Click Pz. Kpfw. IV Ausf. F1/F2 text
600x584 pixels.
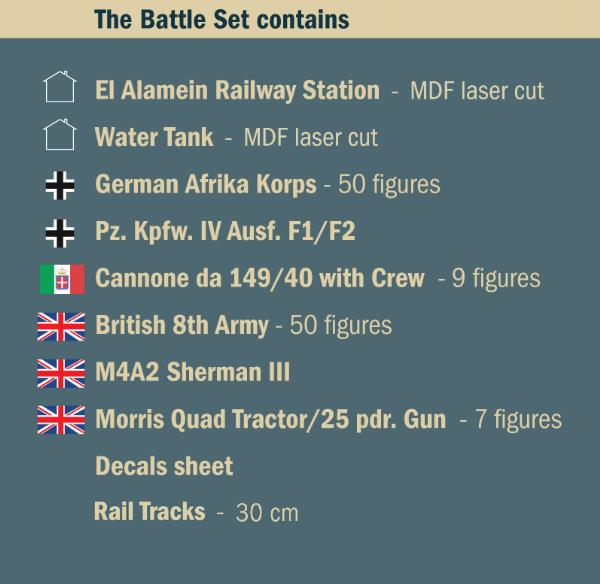click(225, 232)
